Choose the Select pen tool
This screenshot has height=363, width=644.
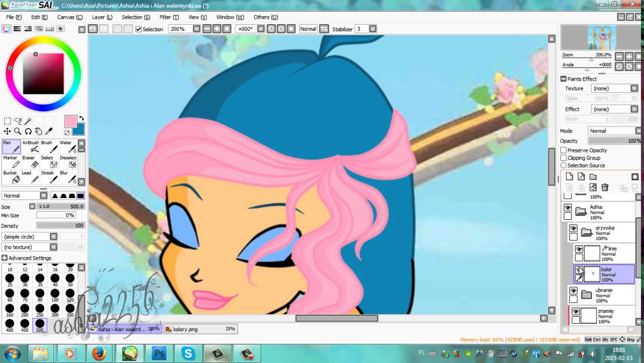[49, 162]
